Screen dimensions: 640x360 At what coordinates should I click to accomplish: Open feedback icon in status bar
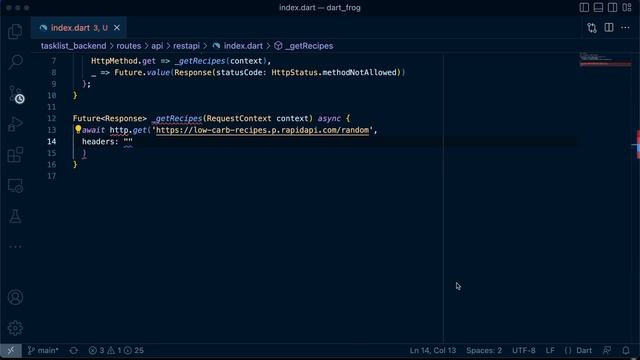(x=607, y=350)
